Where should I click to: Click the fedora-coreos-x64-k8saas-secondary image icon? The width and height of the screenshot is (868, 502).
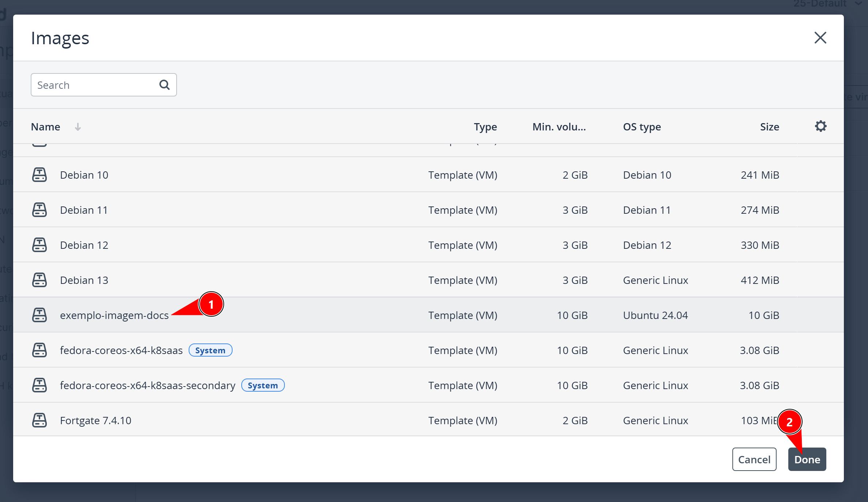tap(39, 385)
